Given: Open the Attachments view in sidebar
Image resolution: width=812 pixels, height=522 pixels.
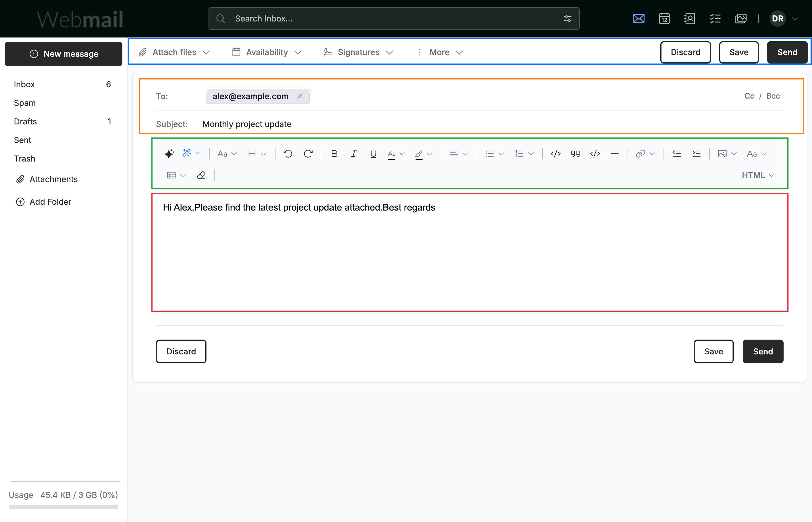Looking at the screenshot, I should [x=47, y=179].
